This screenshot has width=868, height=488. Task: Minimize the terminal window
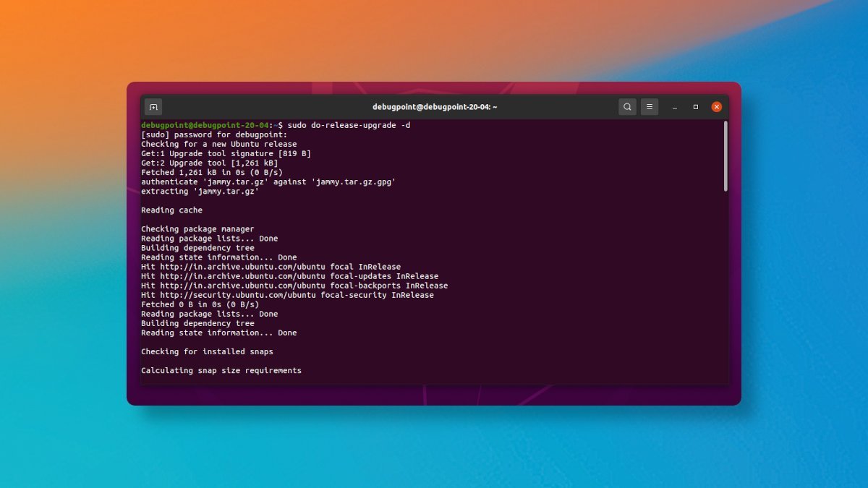click(674, 107)
